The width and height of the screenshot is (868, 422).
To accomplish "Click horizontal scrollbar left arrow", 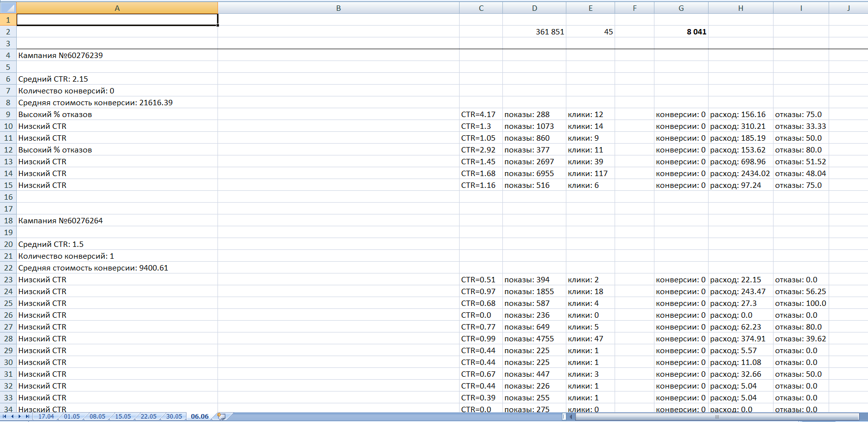I will pos(571,417).
